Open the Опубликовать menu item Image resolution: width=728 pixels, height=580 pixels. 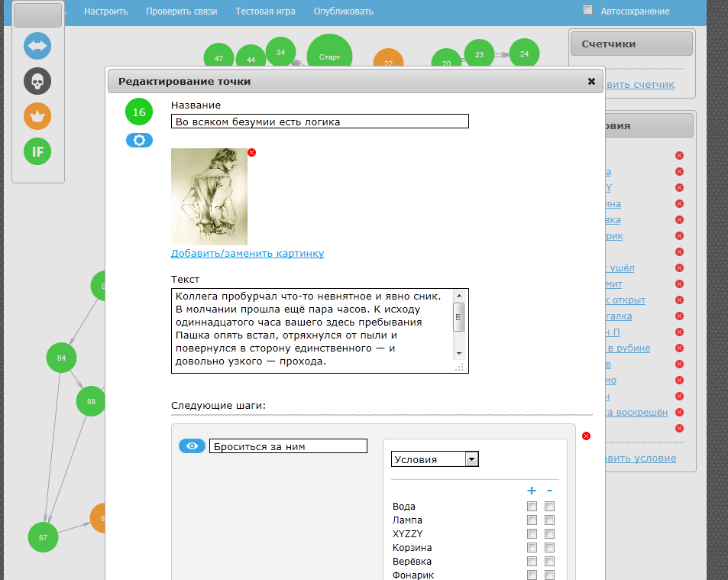coord(343,11)
